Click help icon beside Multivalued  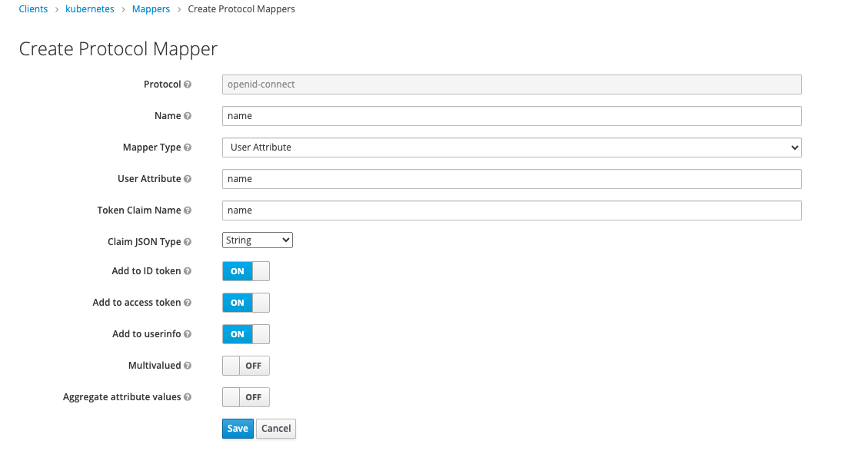[188, 366]
